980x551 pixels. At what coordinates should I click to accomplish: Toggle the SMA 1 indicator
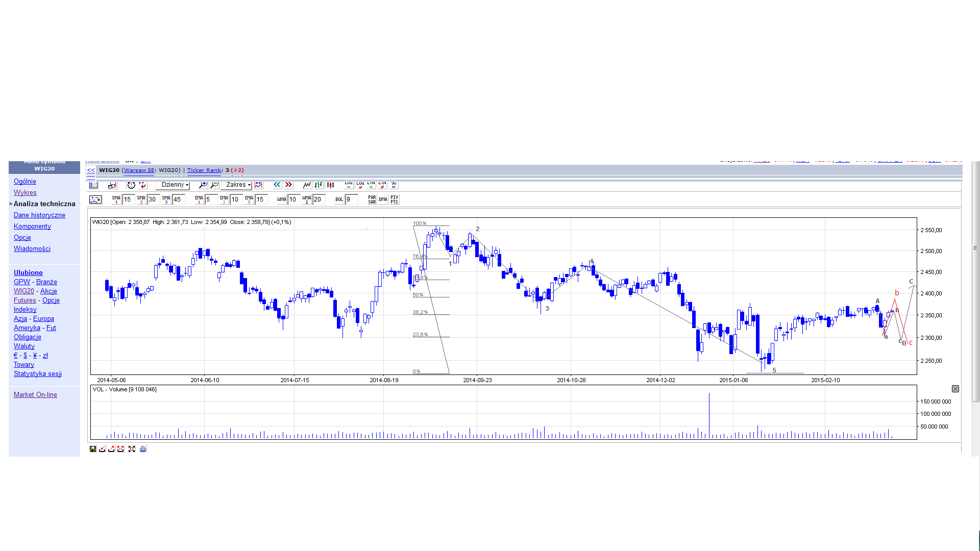(116, 199)
